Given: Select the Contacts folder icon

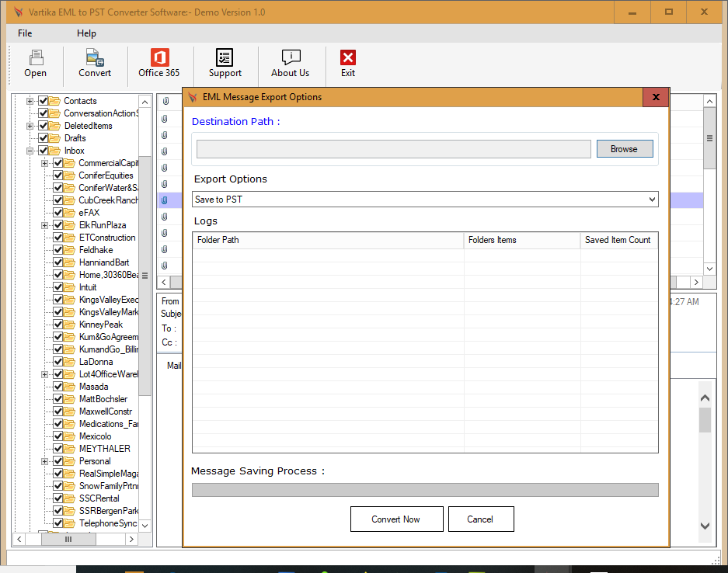Looking at the screenshot, I should [55, 101].
